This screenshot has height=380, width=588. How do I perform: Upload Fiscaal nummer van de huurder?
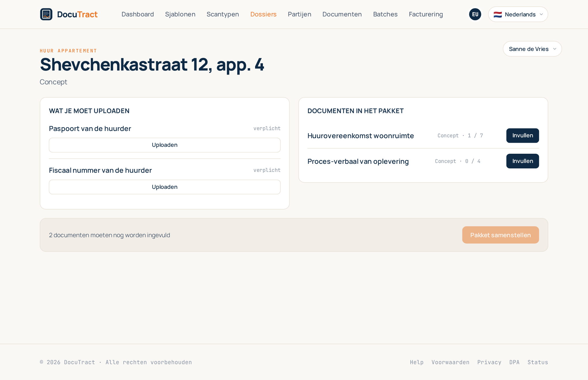[x=165, y=187]
